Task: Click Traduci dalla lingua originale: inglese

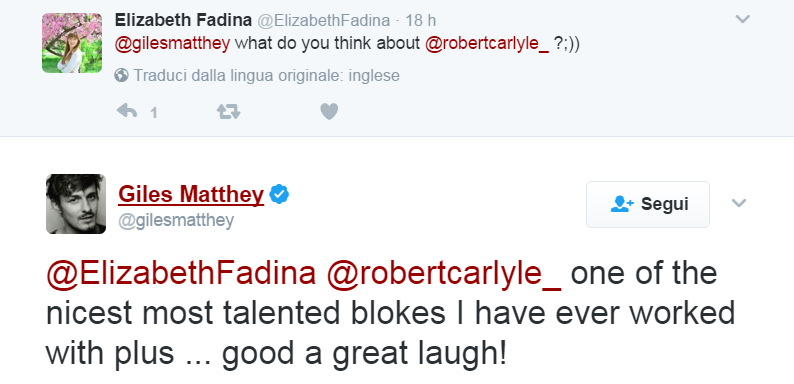Action: [267, 76]
